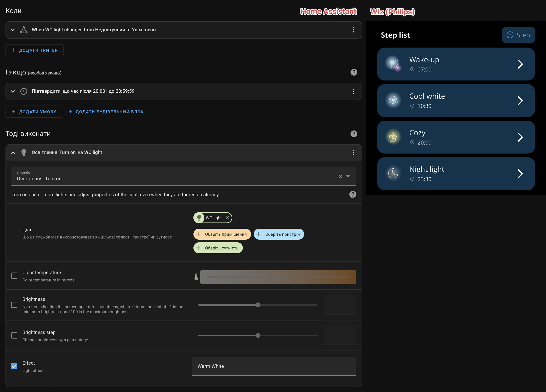The width and height of the screenshot is (546, 392).
Task: Click the thermometer icon beside the color temperature slider
Action: click(196, 277)
